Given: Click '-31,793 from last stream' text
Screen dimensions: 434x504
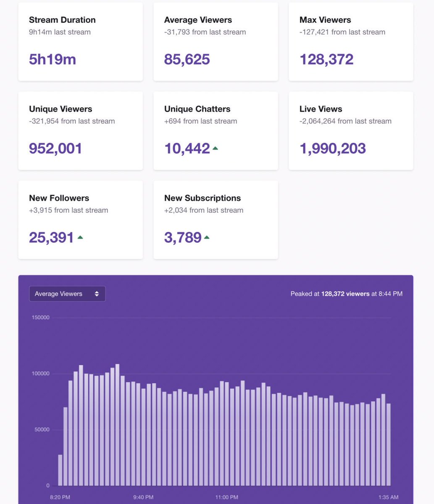Looking at the screenshot, I should click(205, 32).
